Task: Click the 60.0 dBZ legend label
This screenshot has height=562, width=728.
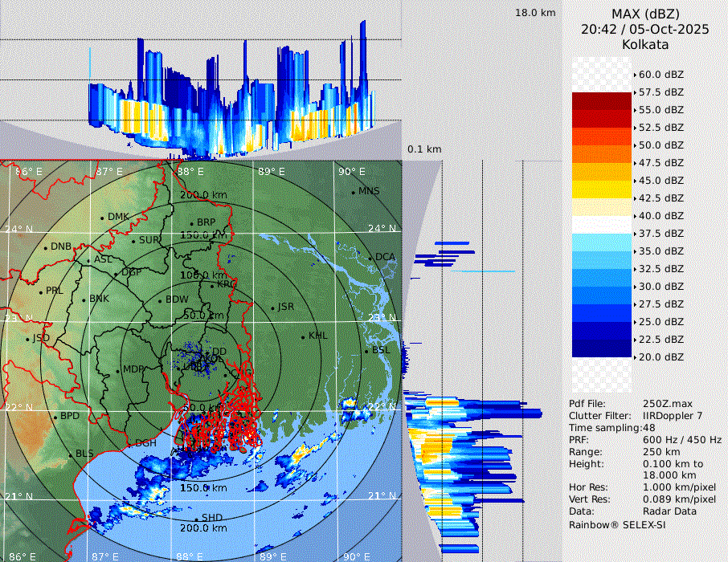Action: 661,75
